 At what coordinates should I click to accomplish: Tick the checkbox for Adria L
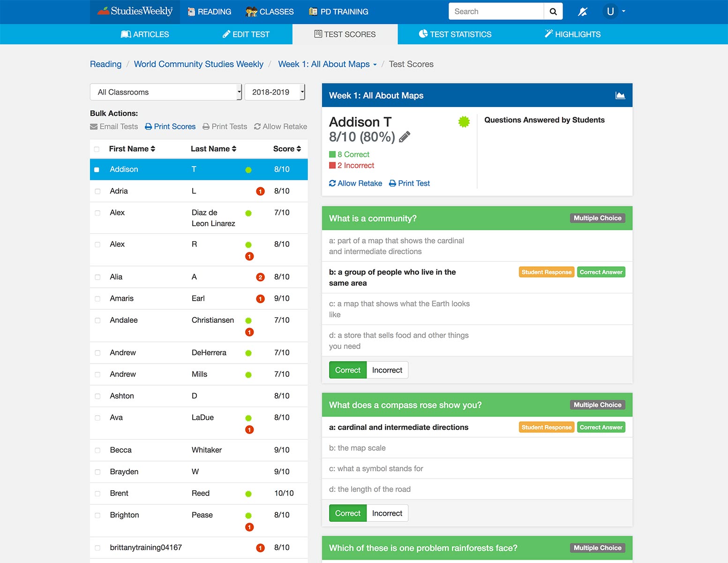(x=98, y=191)
